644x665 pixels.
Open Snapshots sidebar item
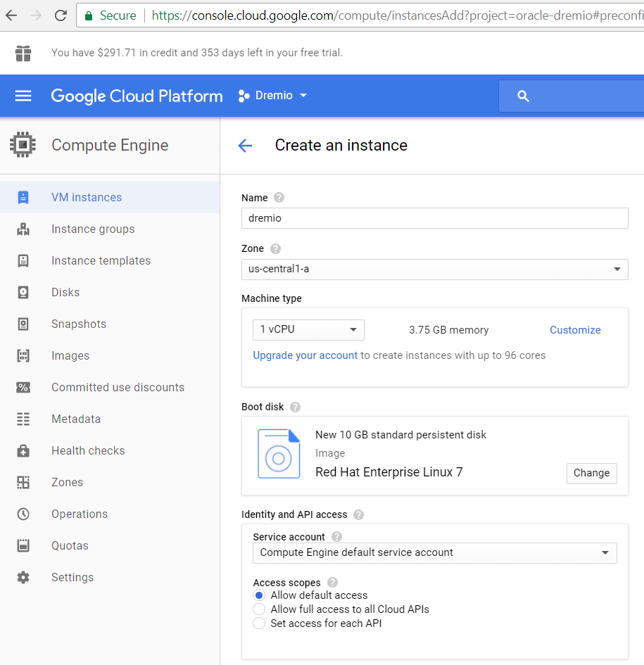tap(110, 324)
